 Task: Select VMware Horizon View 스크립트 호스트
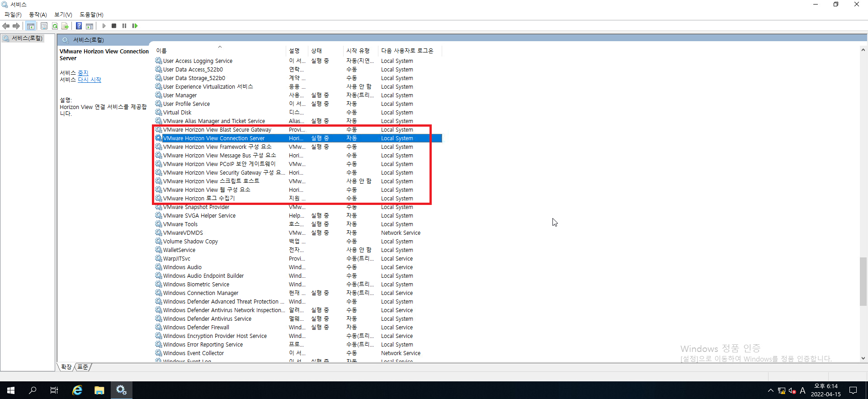pyautogui.click(x=298, y=181)
